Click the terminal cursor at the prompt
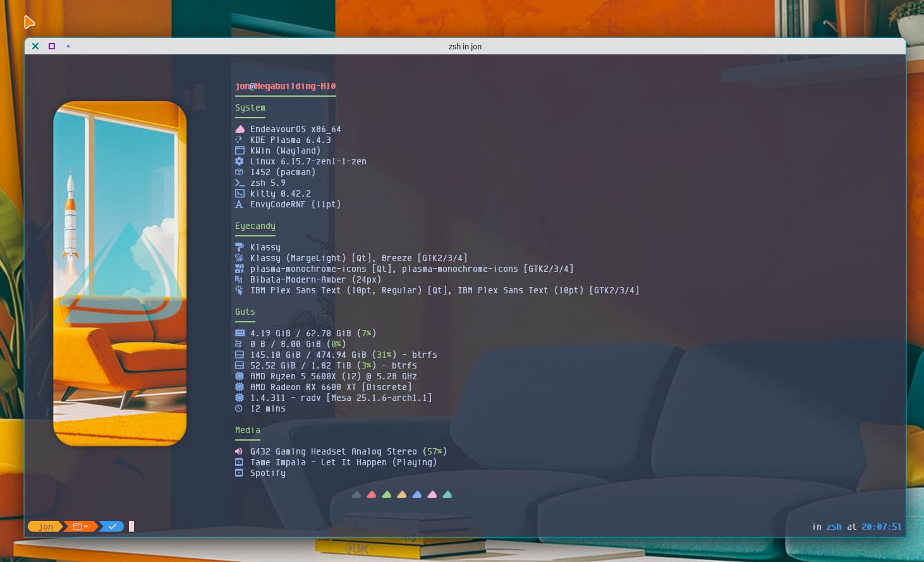This screenshot has width=924, height=562. (131, 526)
